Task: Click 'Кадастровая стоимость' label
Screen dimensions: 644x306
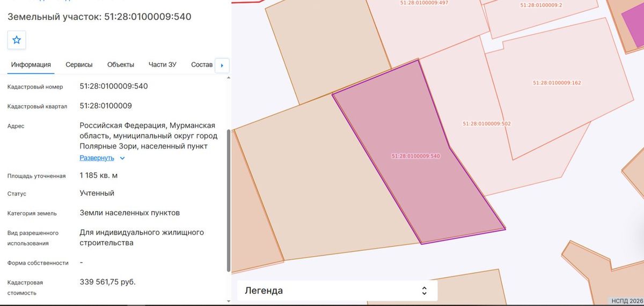Action: [x=25, y=288]
